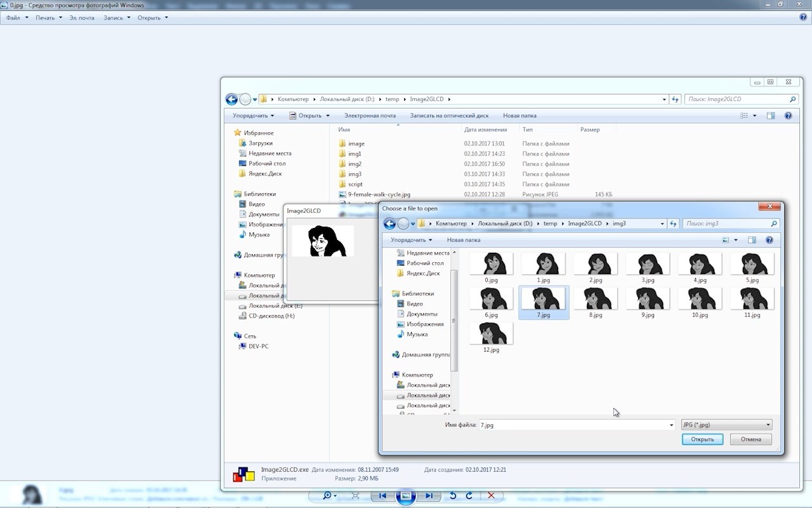This screenshot has height=508, width=812.
Task: Select Изображения in the dialog sidebar
Action: point(425,324)
